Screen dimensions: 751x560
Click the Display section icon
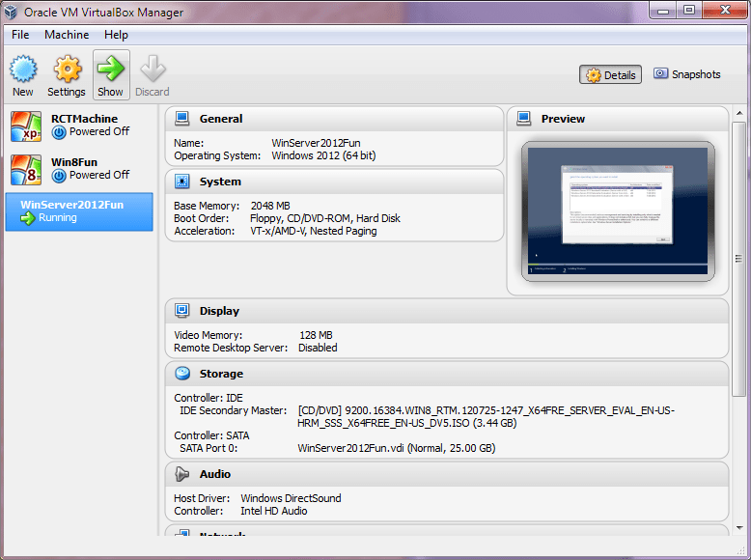[182, 311]
